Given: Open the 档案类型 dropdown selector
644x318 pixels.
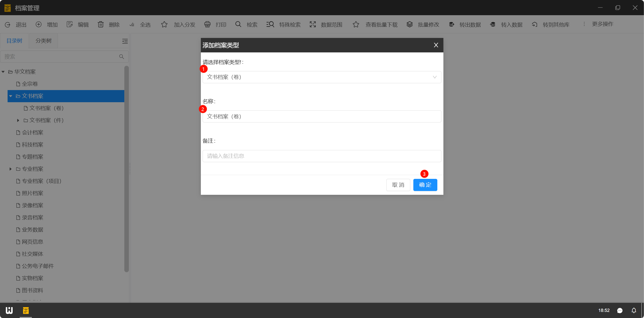Looking at the screenshot, I should 322,77.
